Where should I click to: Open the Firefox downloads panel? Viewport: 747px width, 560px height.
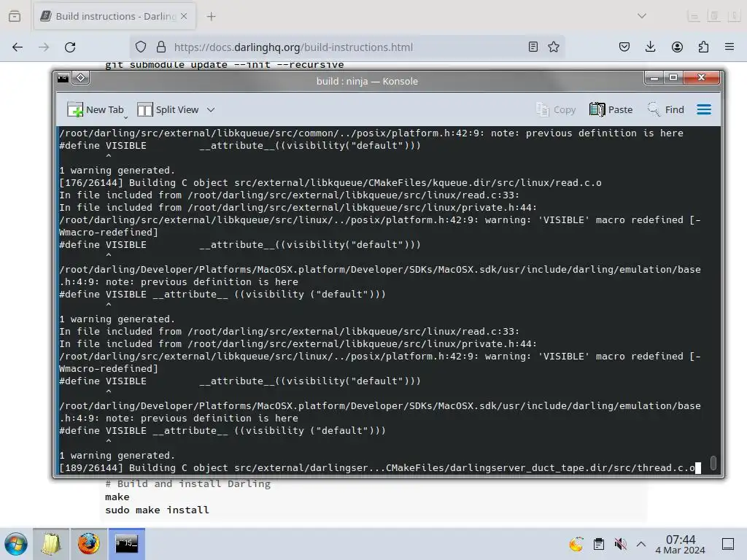pyautogui.click(x=650, y=47)
